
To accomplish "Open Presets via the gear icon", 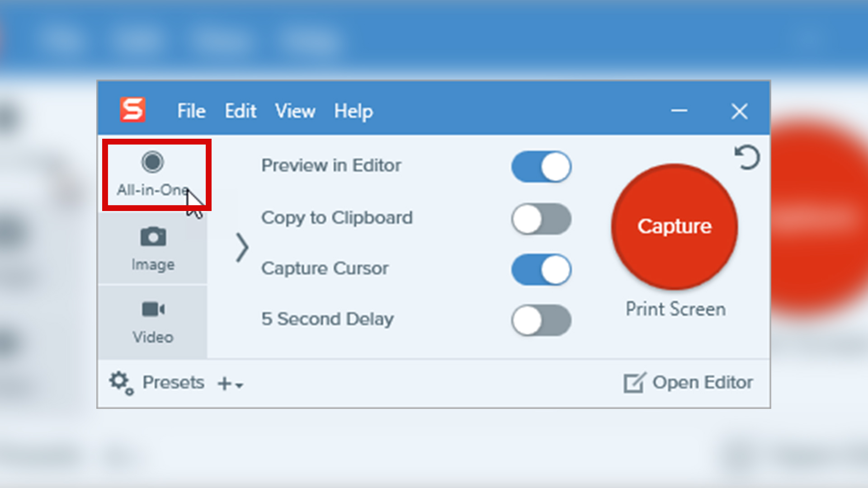I will tap(121, 383).
